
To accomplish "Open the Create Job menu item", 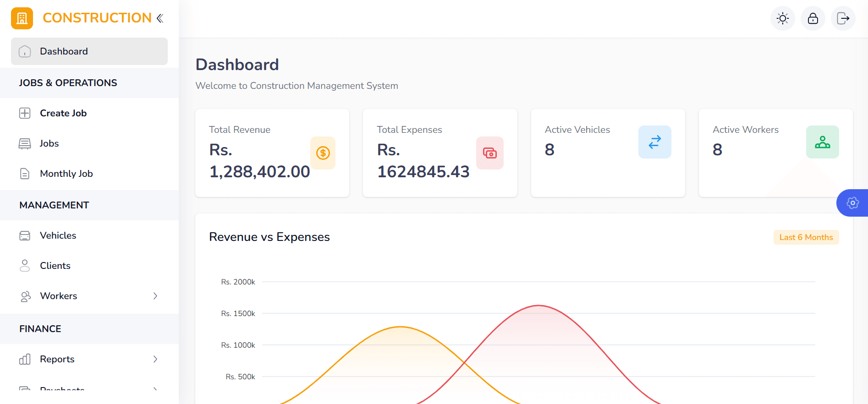I will point(89,113).
